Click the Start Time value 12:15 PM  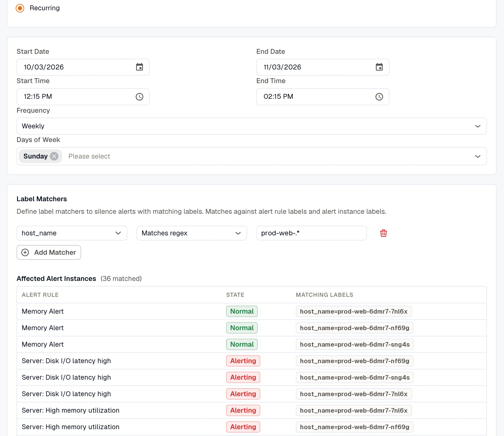[38, 97]
